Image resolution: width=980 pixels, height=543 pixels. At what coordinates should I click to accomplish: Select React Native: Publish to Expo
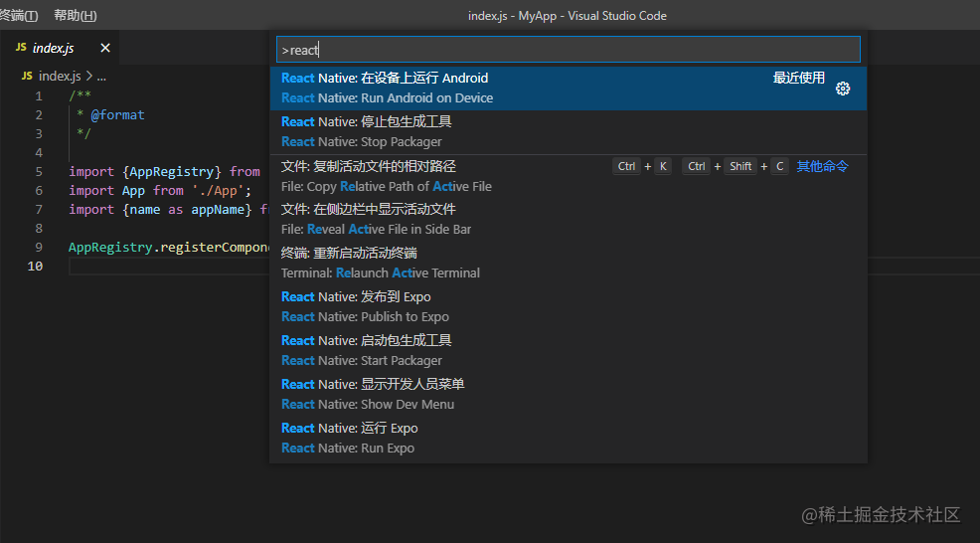[569, 307]
